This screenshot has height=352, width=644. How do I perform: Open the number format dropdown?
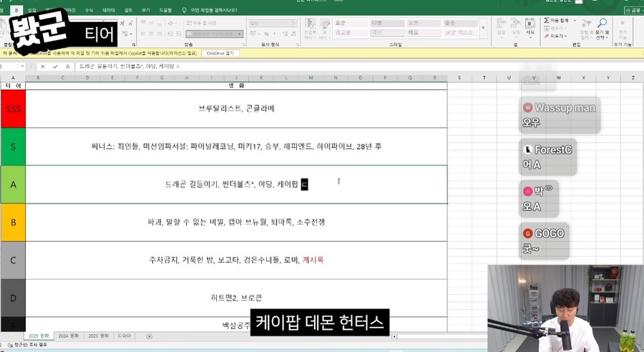(295, 24)
